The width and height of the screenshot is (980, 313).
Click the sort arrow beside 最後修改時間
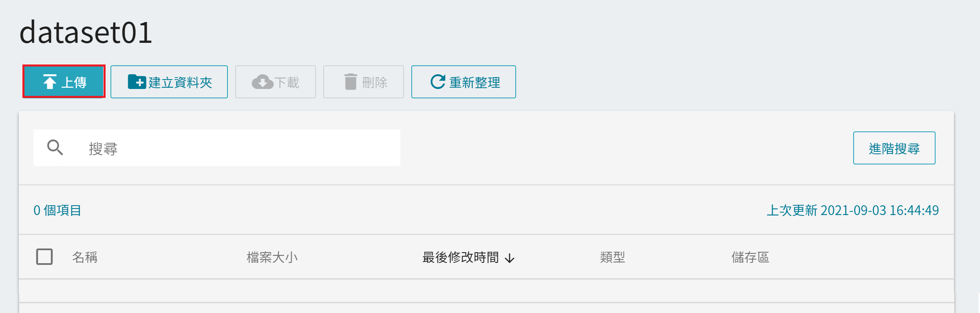pyautogui.click(x=510, y=258)
